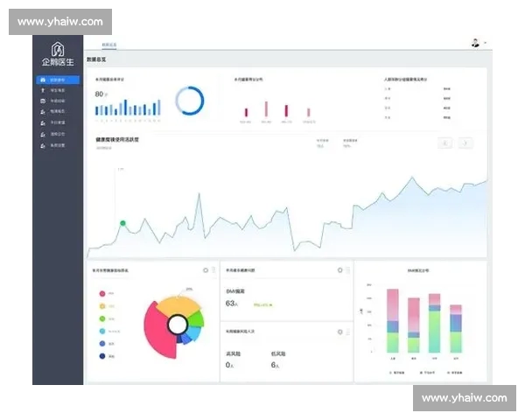Click the green dot marker on line chart
Viewport: 525px width, 420px height.
pos(122,224)
